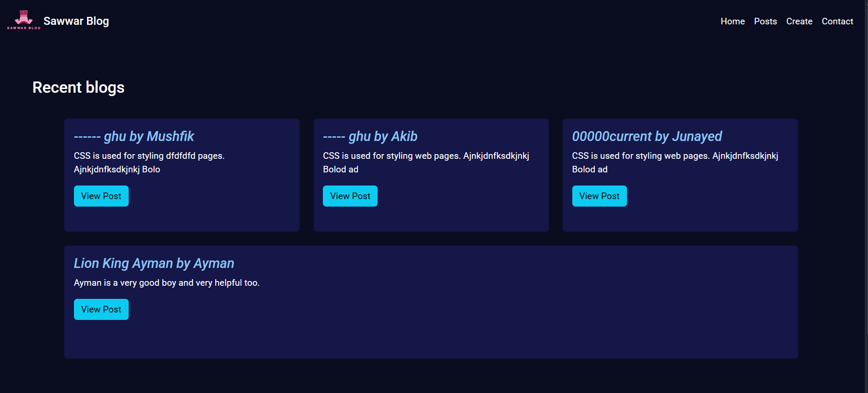Viewport: 868px width, 393px height.
Task: Select the title '00000current by Junayed'
Action: (647, 136)
